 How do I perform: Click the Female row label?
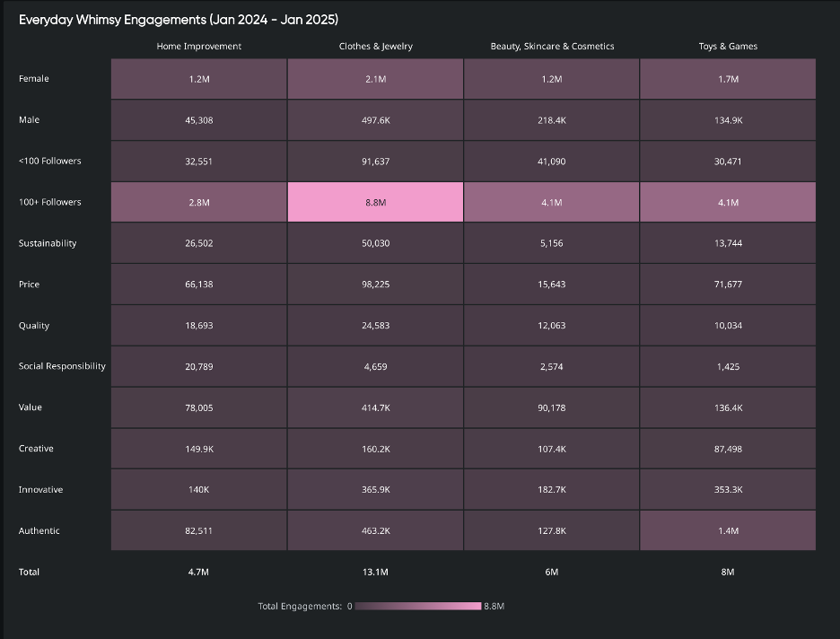coord(34,79)
